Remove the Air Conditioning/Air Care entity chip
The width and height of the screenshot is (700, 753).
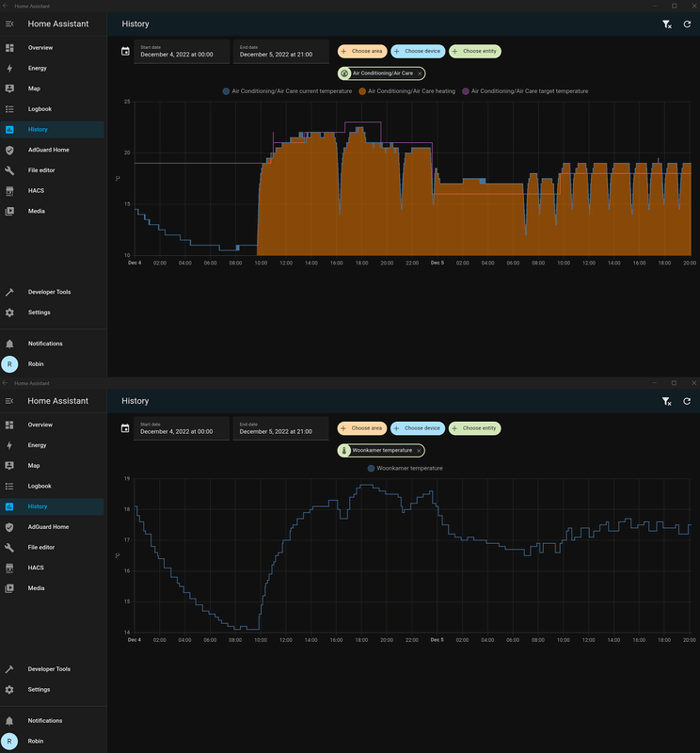point(420,72)
